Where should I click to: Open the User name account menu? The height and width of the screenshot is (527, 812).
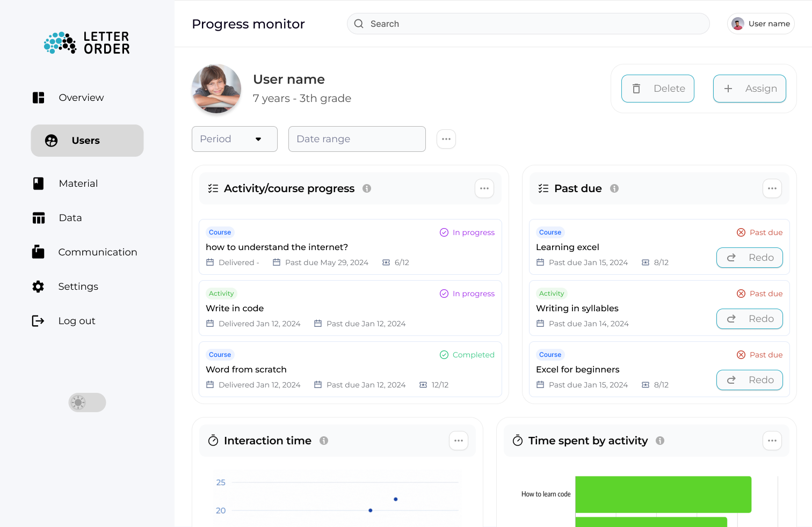(760, 24)
